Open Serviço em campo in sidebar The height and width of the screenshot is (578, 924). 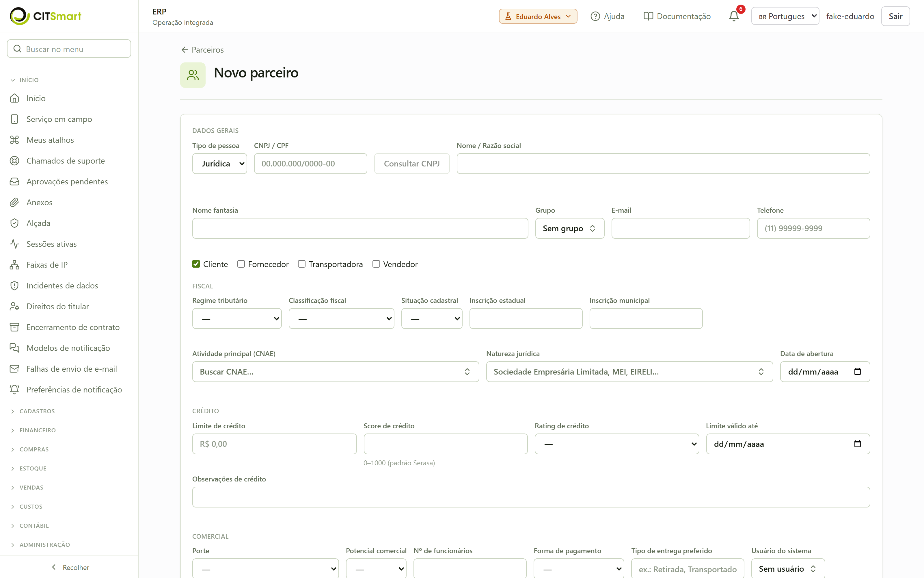(x=69, y=119)
